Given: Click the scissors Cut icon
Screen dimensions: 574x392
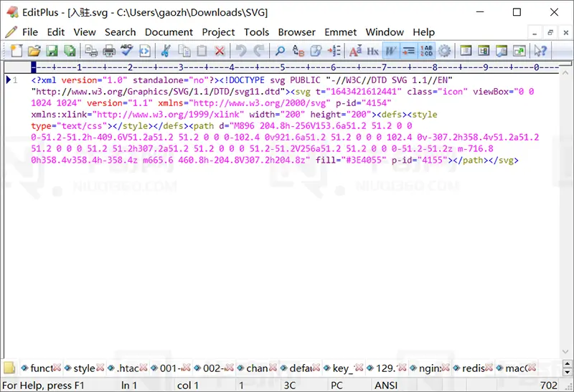Looking at the screenshot, I should 166,50.
